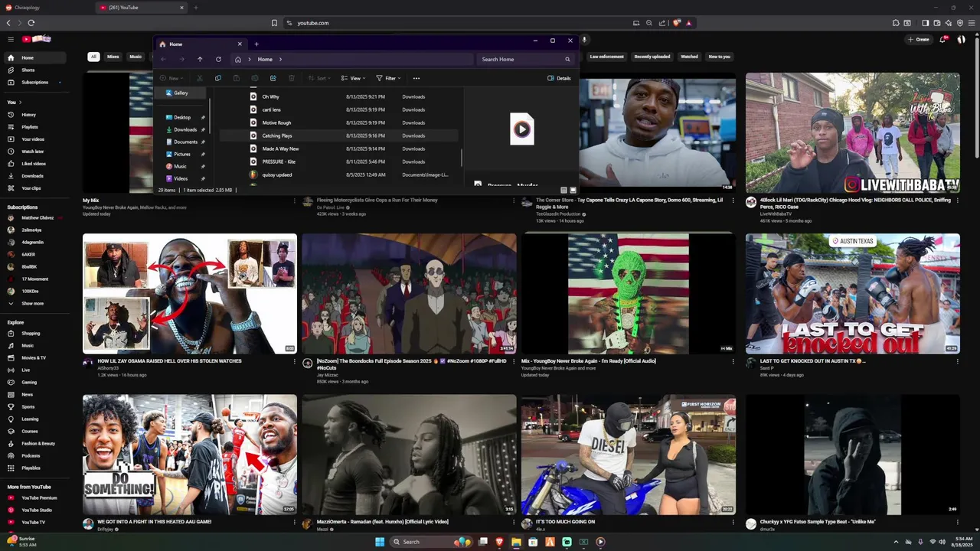Viewport: 980px width, 551px height.
Task: Show hidden system tray icons
Action: click(896, 542)
